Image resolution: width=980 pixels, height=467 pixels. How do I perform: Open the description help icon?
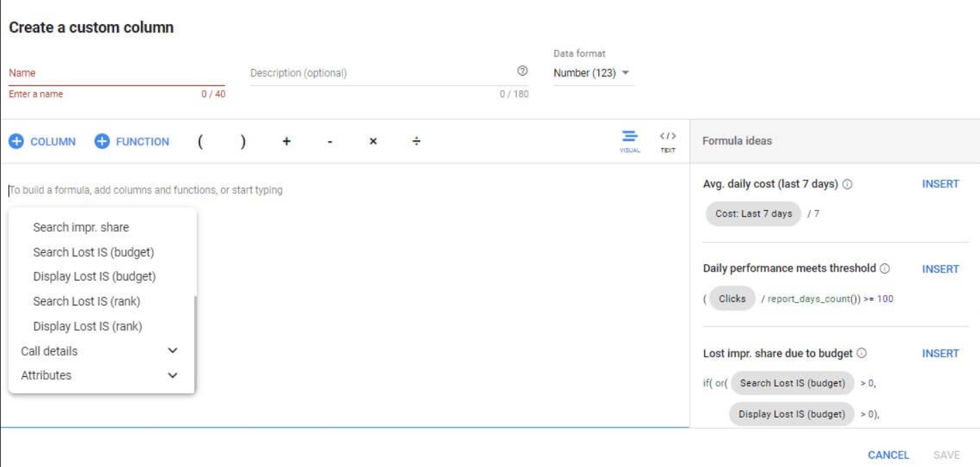click(x=522, y=71)
